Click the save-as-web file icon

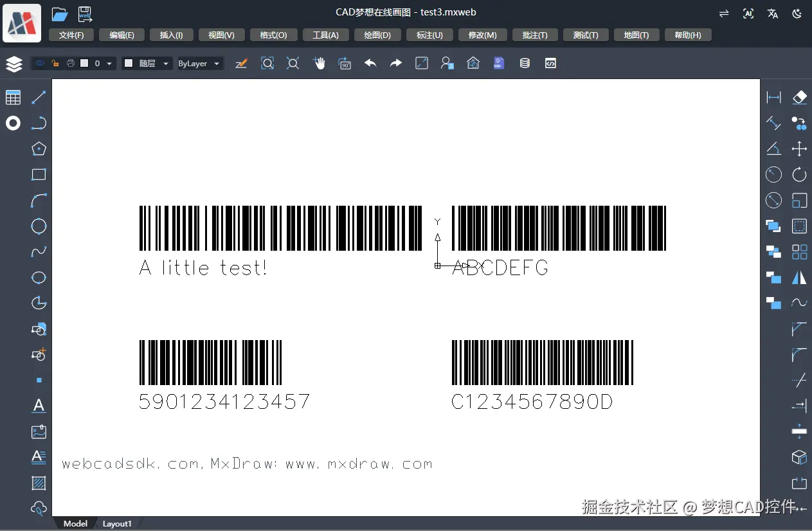click(85, 14)
